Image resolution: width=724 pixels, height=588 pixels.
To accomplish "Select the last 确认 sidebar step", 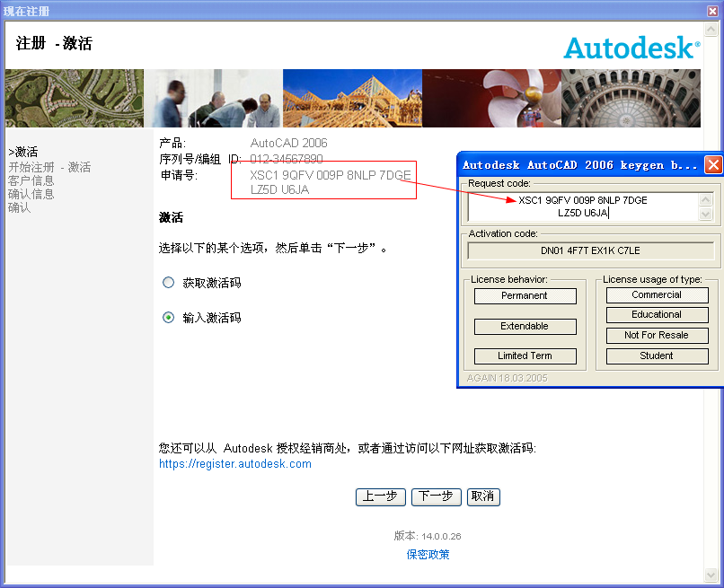I will pyautogui.click(x=20, y=207).
